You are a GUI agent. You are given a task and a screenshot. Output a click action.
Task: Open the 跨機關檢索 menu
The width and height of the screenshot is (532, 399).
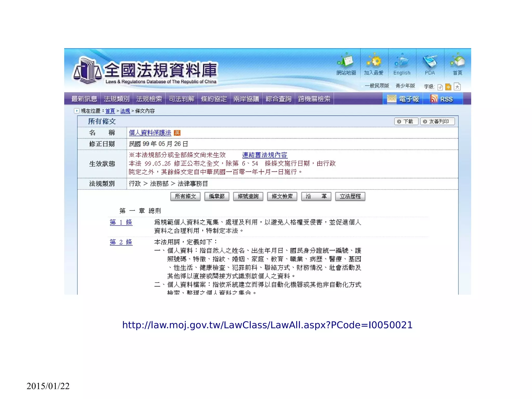point(314,99)
